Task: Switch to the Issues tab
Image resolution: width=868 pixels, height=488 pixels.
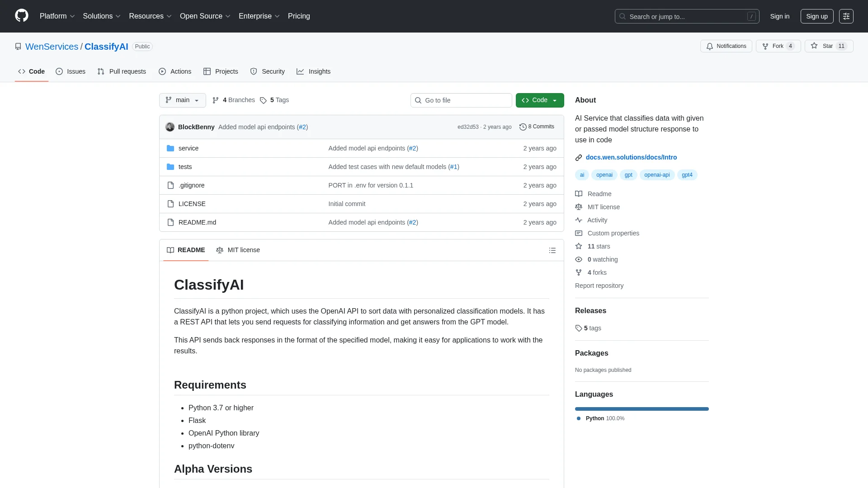Action: point(71,71)
